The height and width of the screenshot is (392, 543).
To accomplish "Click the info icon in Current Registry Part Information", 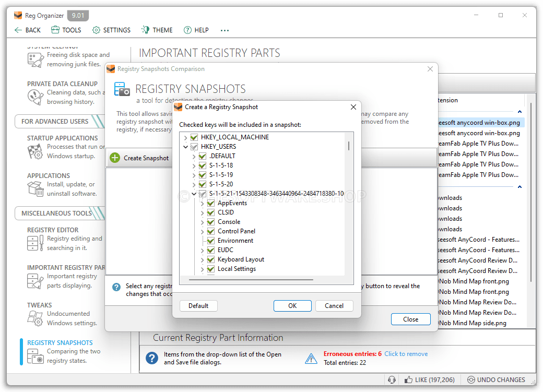I will [x=152, y=358].
